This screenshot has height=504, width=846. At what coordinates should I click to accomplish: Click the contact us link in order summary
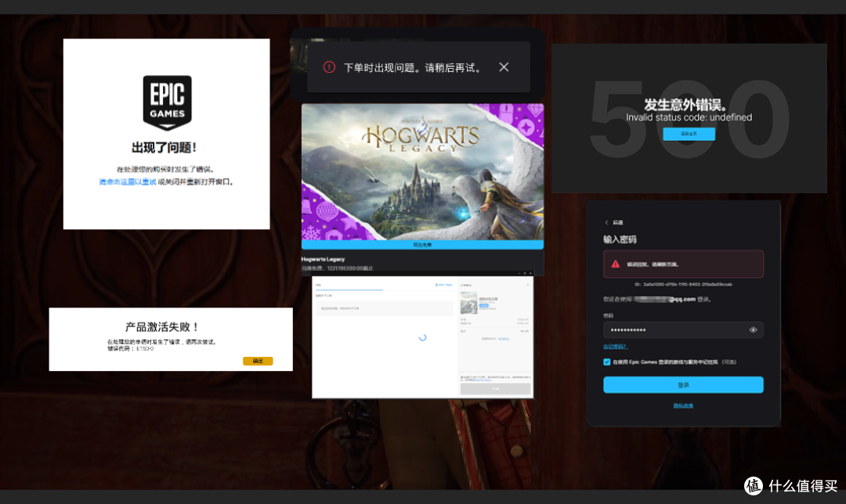click(504, 339)
